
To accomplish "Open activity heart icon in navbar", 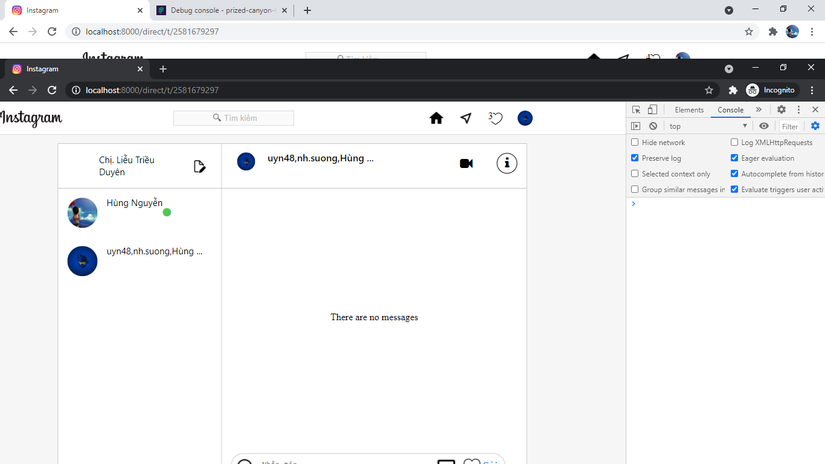I will (495, 118).
